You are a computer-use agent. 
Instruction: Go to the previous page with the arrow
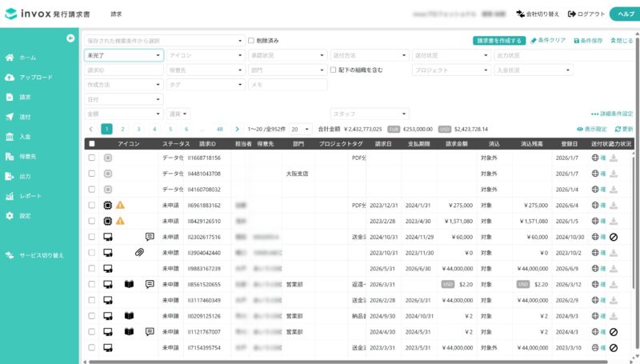(90, 129)
